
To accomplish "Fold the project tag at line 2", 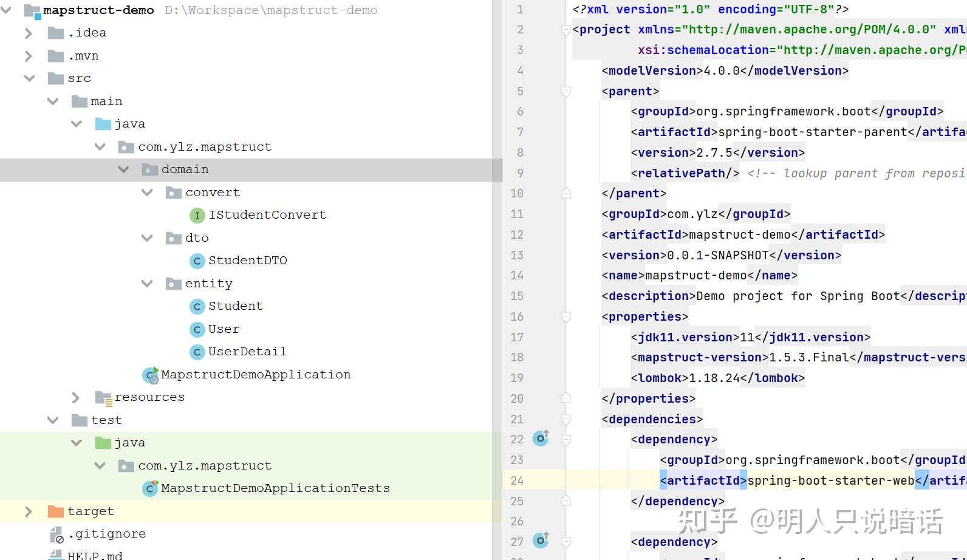I will pos(566,30).
